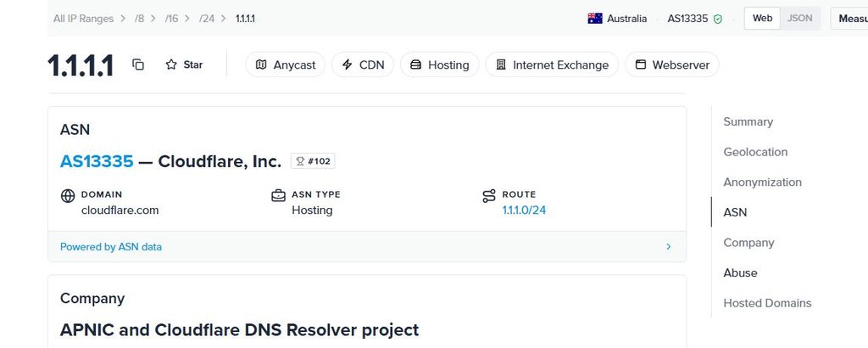Image resolution: width=868 pixels, height=348 pixels.
Task: Jump to Anonymization section
Action: [x=762, y=182]
